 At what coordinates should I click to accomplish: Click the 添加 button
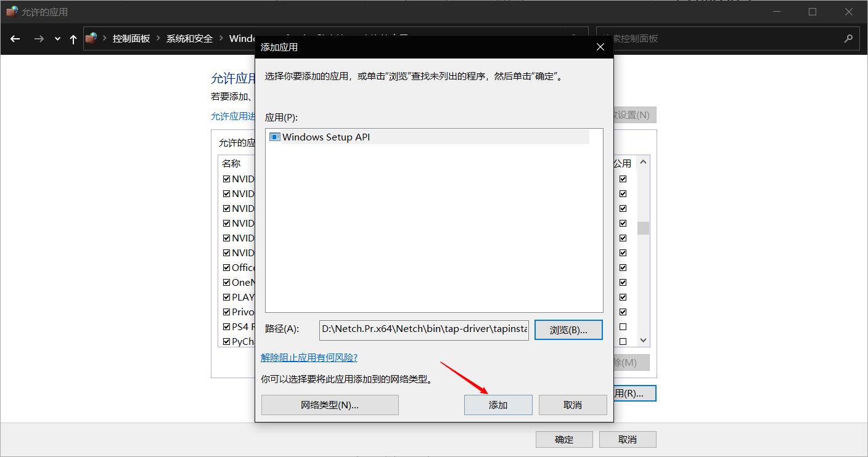497,405
